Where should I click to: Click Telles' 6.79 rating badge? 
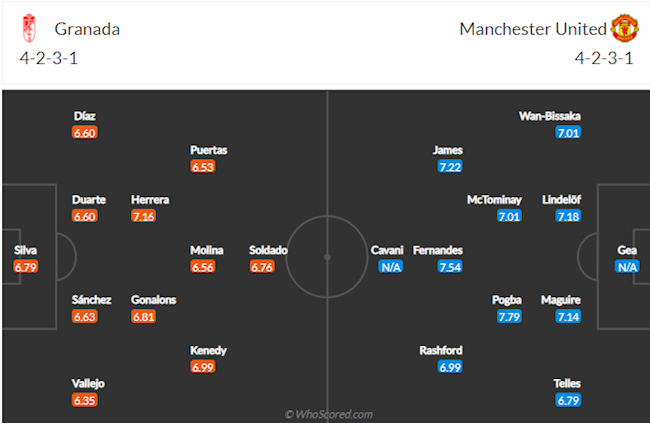coord(568,401)
